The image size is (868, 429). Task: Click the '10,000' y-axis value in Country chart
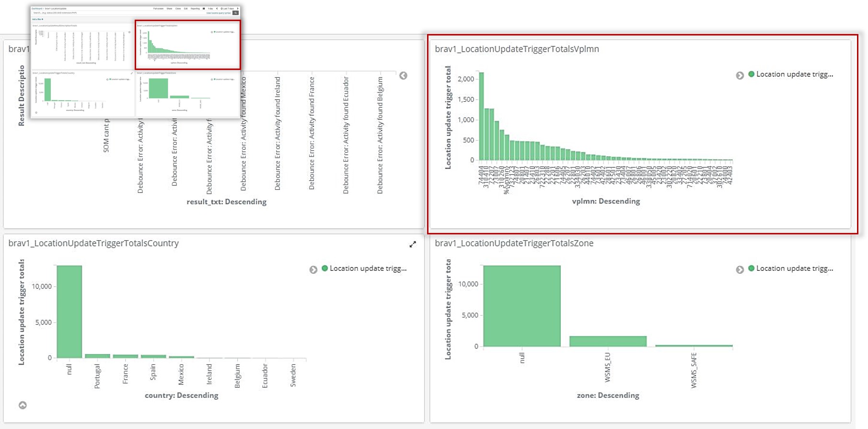tap(42, 287)
